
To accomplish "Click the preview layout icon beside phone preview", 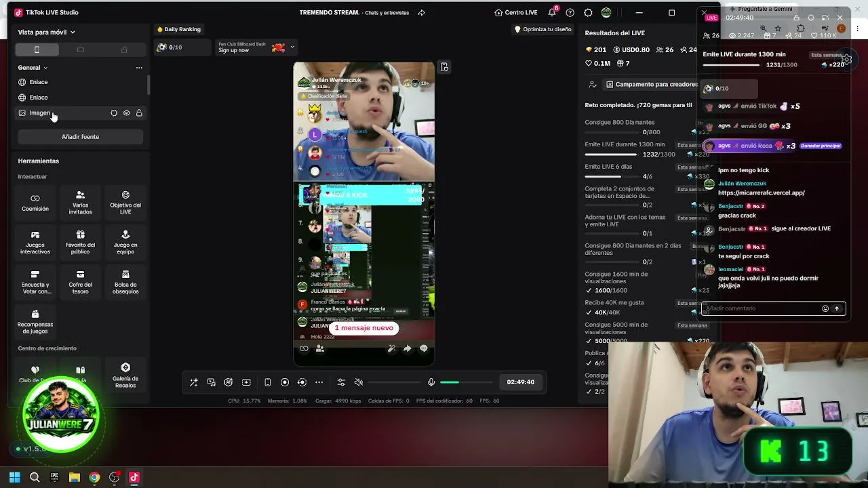I will [x=444, y=67].
